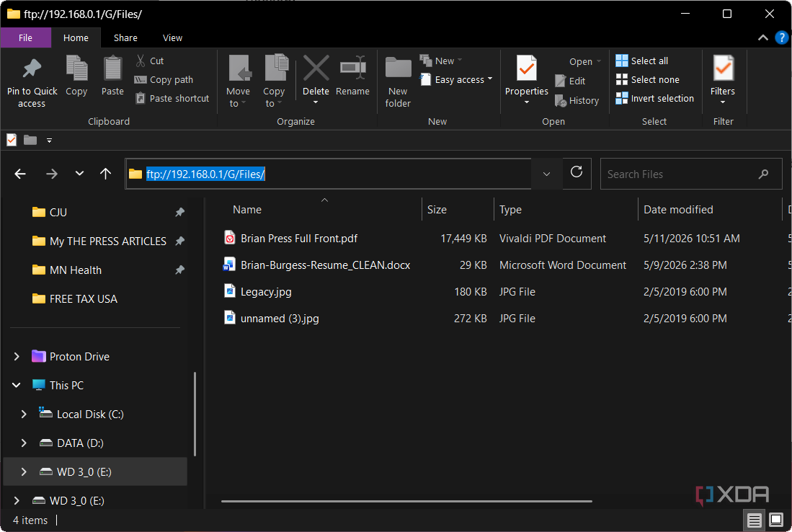Create a New folder
This screenshot has height=532, width=792.
398,81
